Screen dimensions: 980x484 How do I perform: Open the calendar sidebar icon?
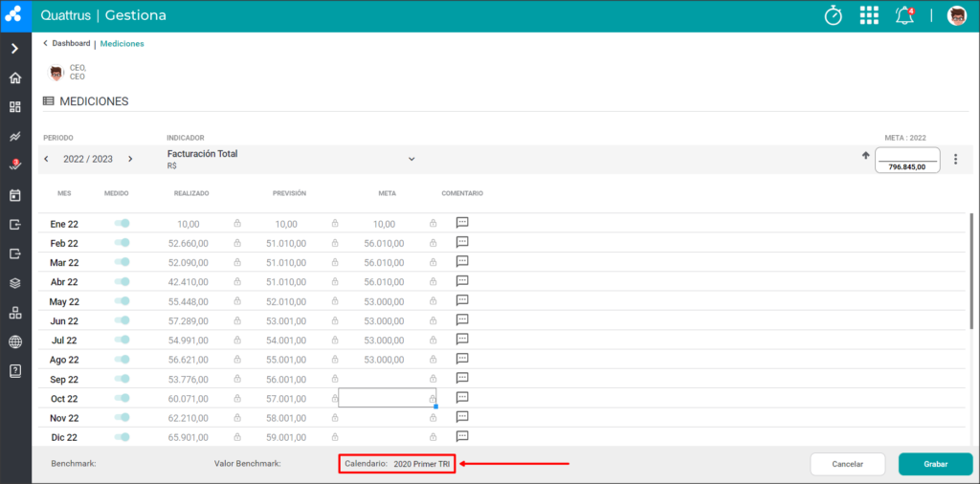tap(15, 195)
